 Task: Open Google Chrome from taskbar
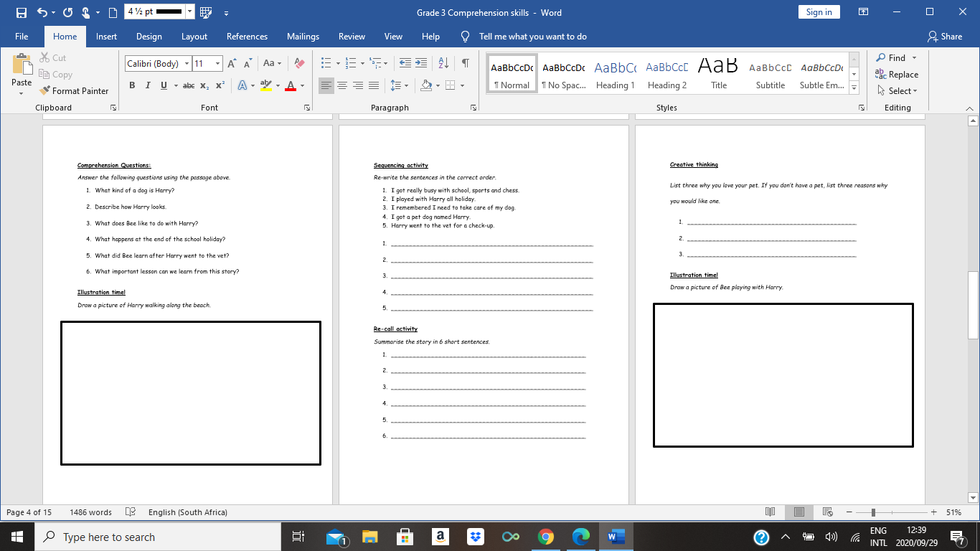tap(546, 537)
